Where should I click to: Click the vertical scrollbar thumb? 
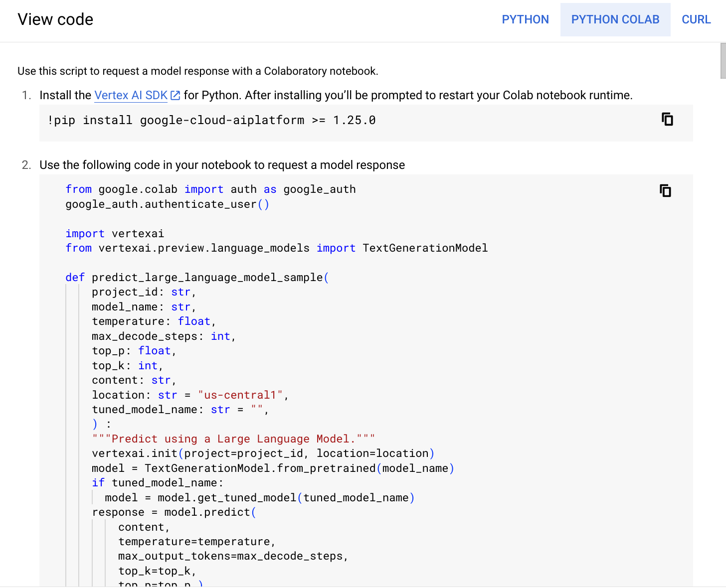pyautogui.click(x=723, y=61)
